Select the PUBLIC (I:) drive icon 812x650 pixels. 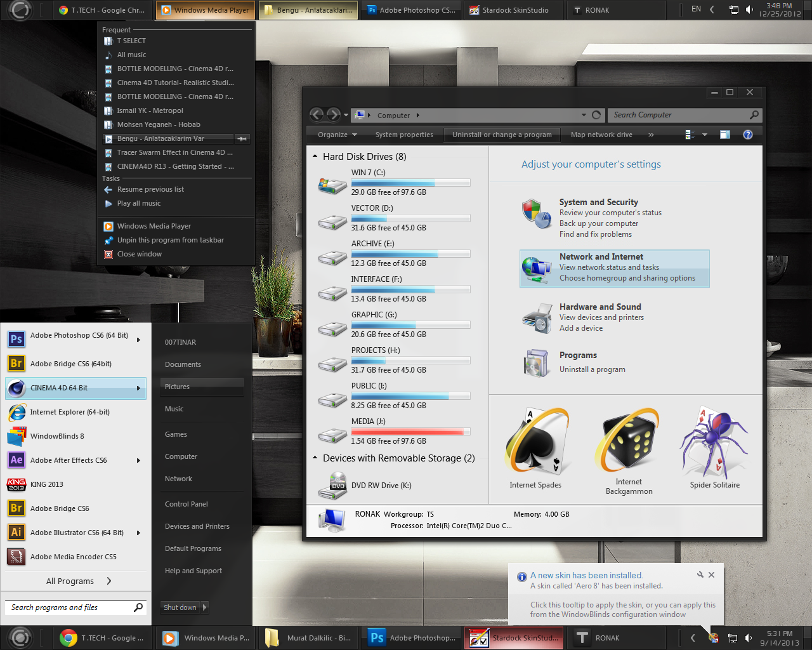click(332, 400)
